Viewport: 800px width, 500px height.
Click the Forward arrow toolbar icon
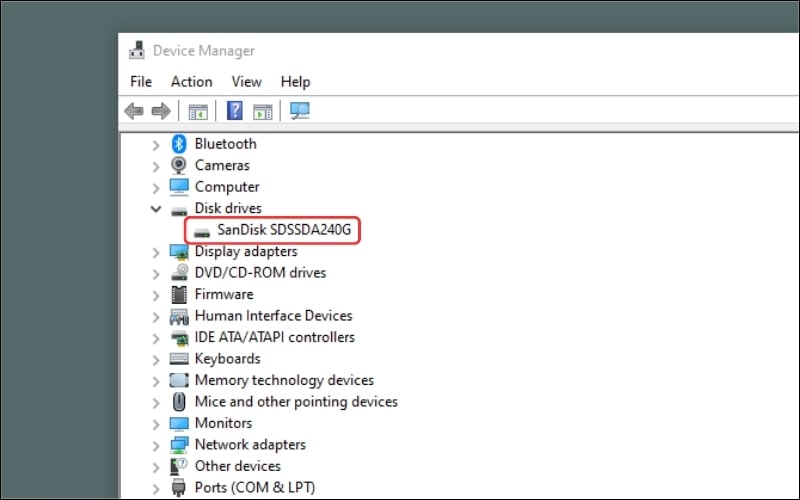(x=159, y=111)
